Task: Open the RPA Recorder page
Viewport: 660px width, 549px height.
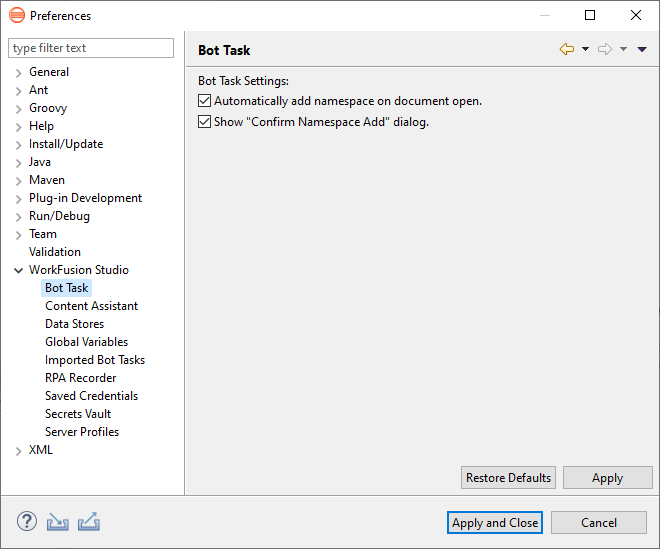Action: pos(80,378)
